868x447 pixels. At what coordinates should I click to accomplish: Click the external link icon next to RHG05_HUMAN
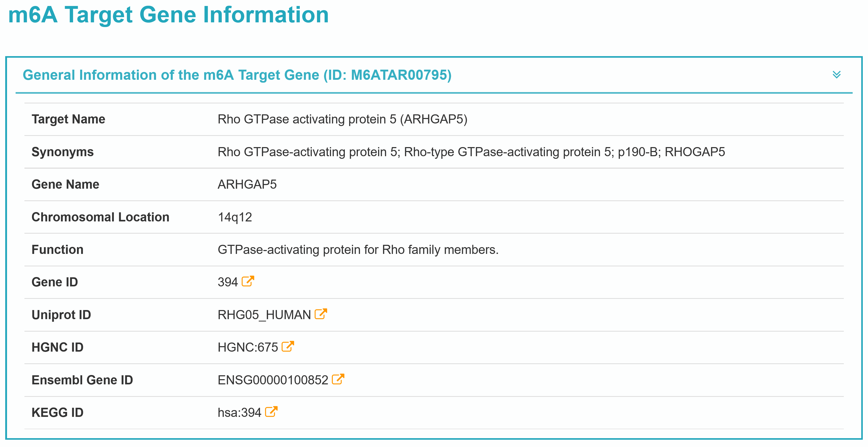(x=320, y=314)
